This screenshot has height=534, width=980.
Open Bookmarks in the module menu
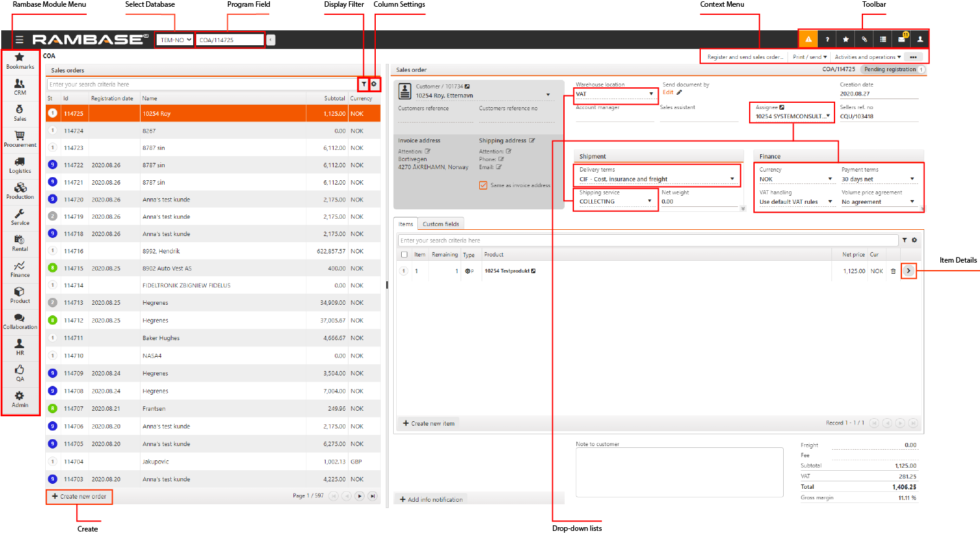(x=20, y=61)
